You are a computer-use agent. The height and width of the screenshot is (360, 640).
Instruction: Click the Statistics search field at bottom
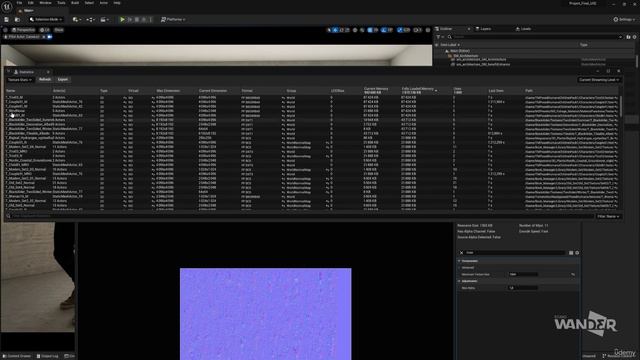coord(300,216)
